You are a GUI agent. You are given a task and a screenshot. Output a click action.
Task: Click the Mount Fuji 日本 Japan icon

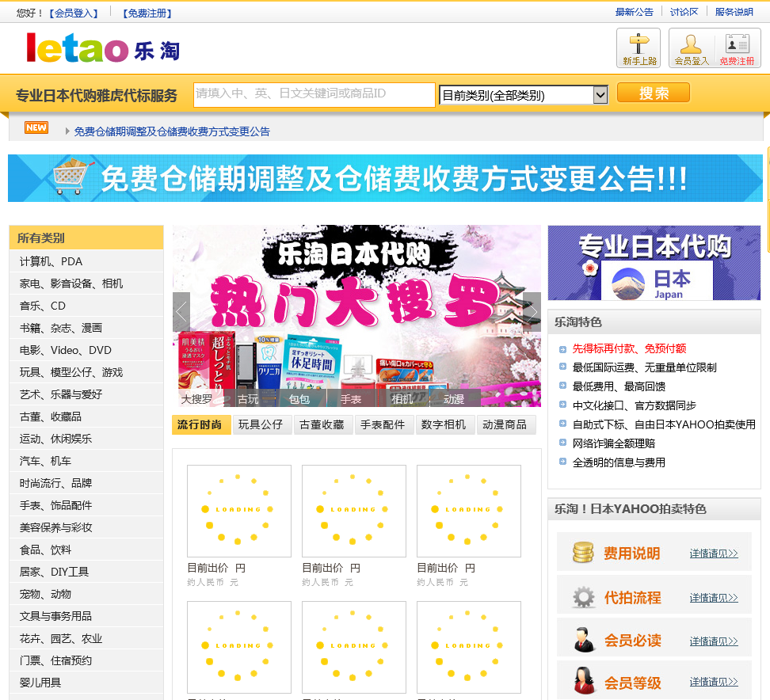tap(628, 283)
